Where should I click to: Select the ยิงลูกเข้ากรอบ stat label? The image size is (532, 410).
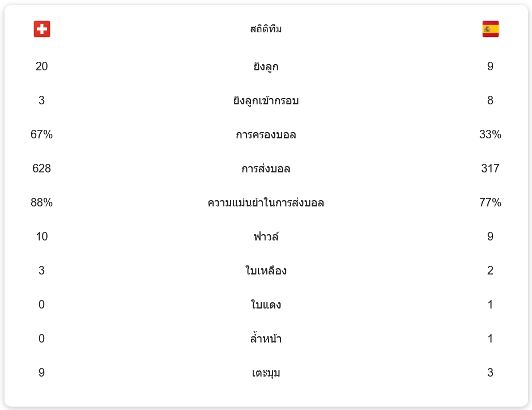266,101
